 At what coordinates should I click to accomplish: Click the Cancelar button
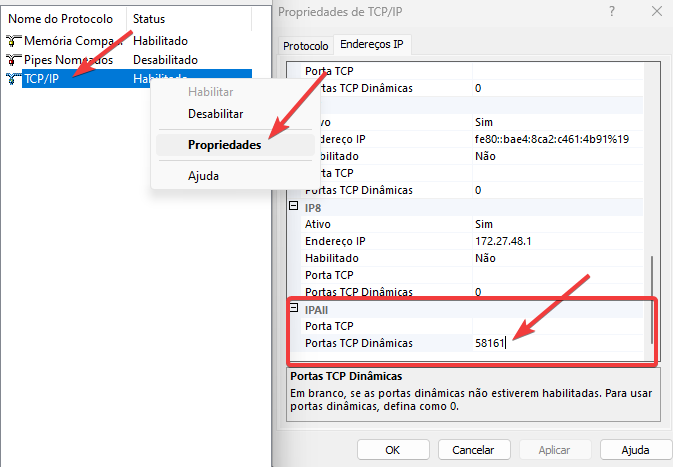click(x=473, y=450)
